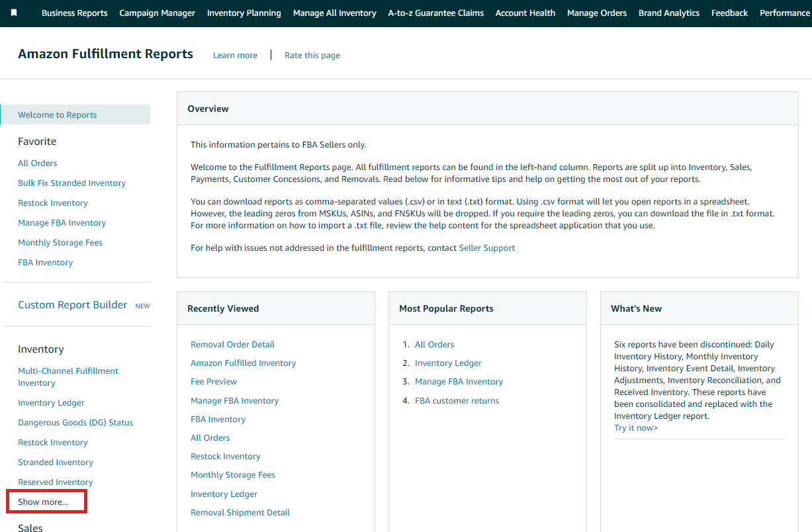Image resolution: width=812 pixels, height=532 pixels.
Task: Open the Custom Report Builder
Action: pyautogui.click(x=73, y=305)
